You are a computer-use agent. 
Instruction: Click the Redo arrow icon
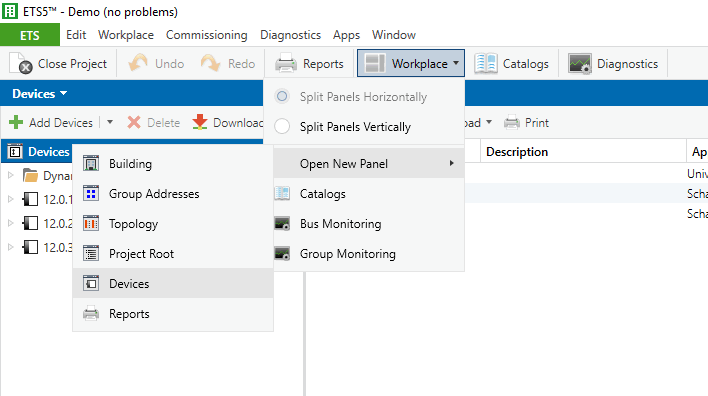point(210,63)
